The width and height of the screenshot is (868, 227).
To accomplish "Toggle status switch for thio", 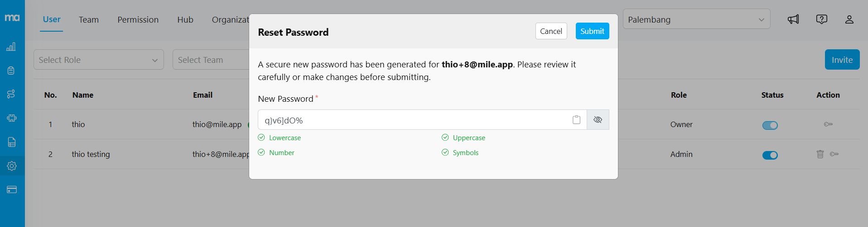I will (770, 125).
